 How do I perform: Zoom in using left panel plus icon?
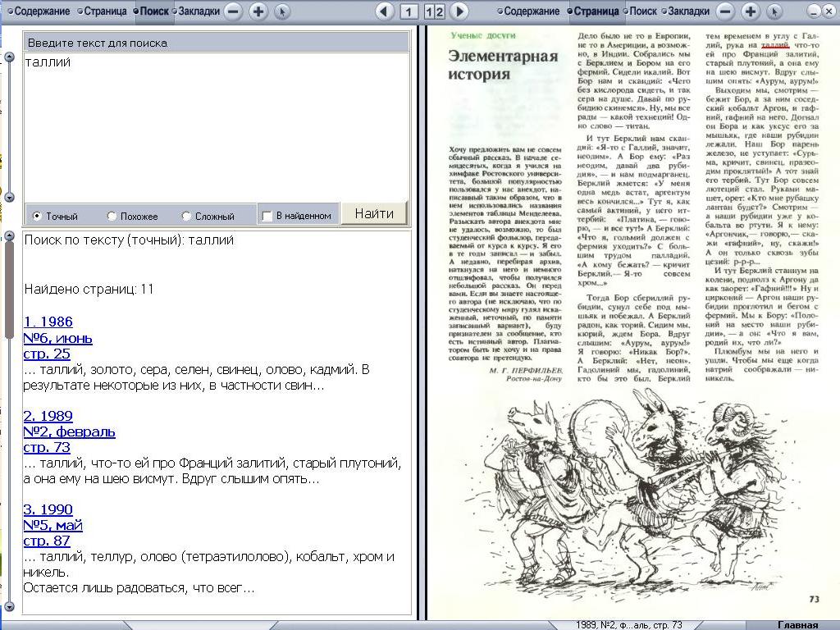click(258, 11)
